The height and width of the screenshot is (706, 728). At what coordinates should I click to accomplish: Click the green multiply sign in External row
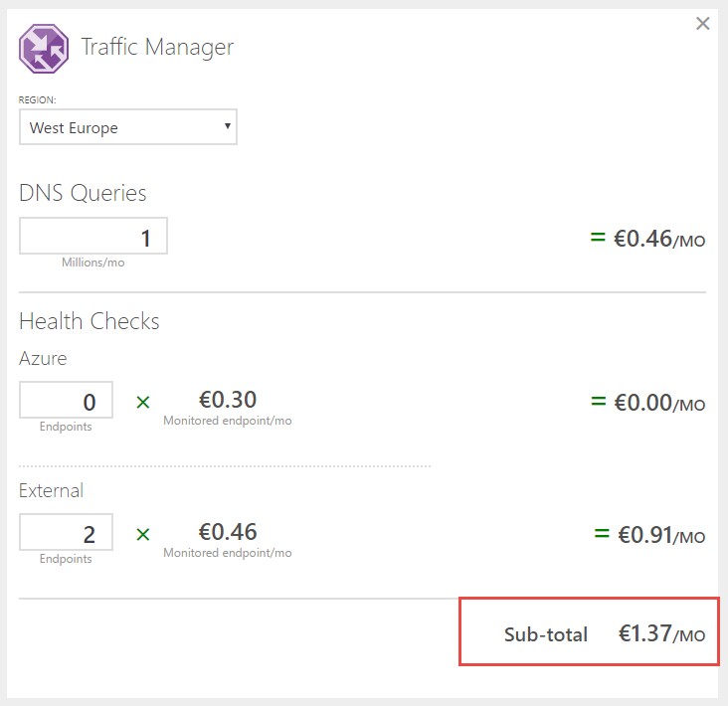(x=142, y=534)
